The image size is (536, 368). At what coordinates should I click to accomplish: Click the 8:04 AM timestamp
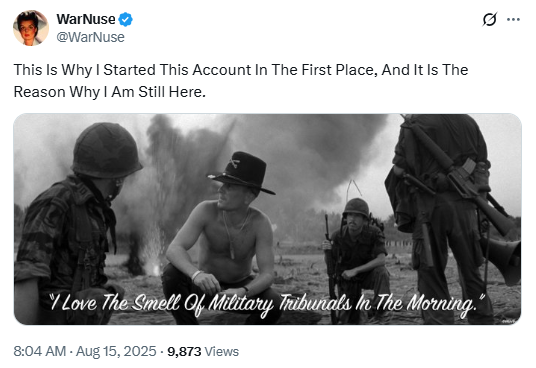[x=40, y=351]
